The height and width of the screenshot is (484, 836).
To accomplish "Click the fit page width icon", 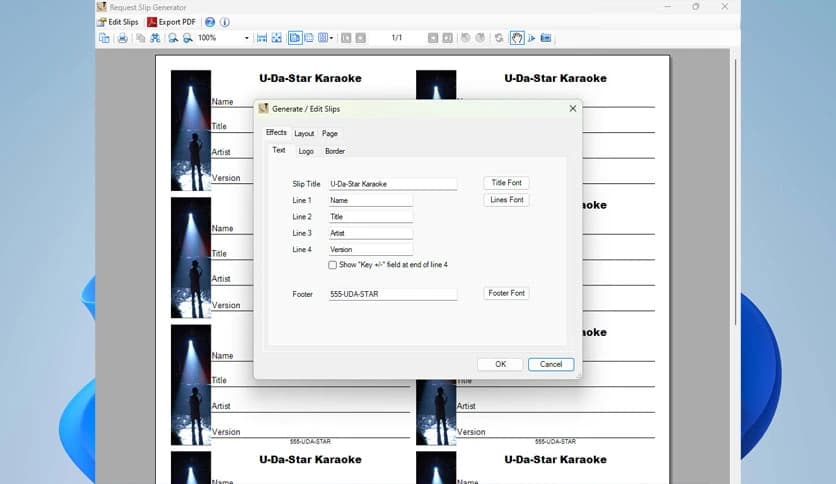I will tap(262, 38).
